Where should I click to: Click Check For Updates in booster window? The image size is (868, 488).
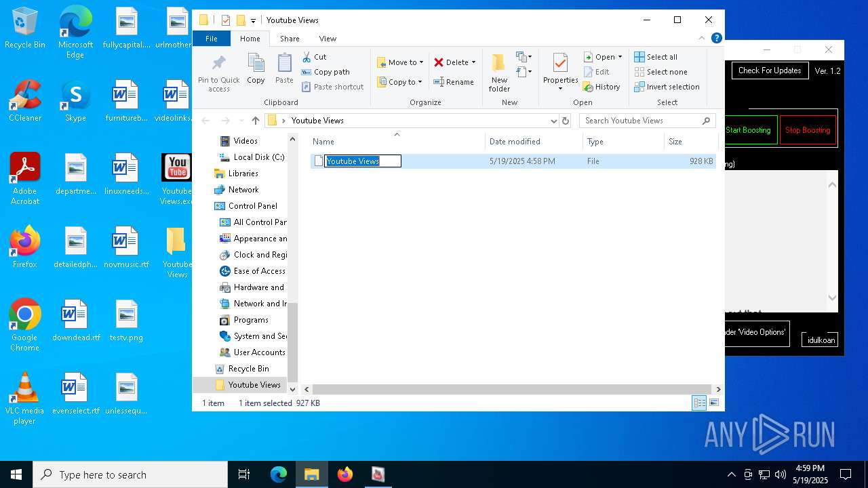(x=770, y=70)
